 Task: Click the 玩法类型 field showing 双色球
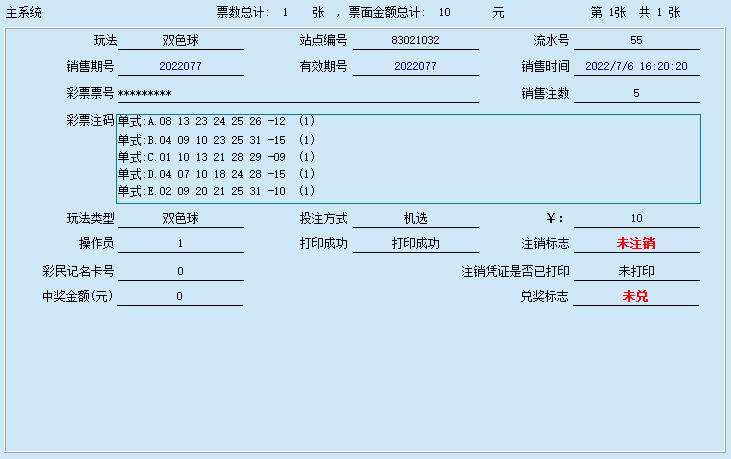point(180,219)
